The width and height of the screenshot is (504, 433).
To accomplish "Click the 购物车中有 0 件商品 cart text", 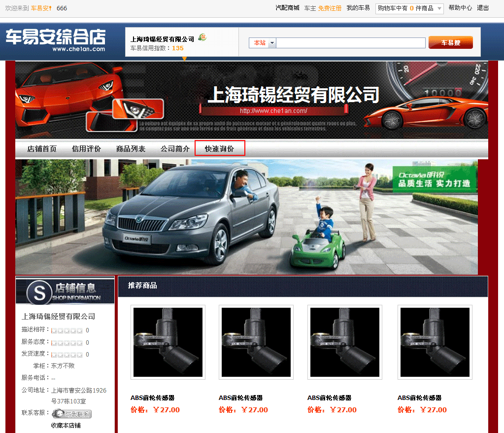I will pos(405,8).
